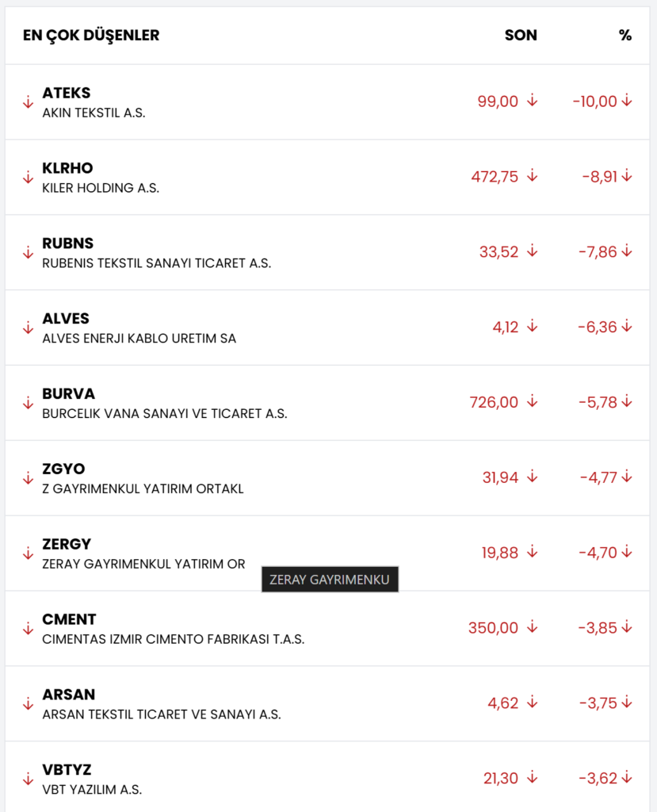Viewport: 657px width, 812px height.
Task: Click the down arrow left of VBTYZ
Action: pyautogui.click(x=28, y=779)
